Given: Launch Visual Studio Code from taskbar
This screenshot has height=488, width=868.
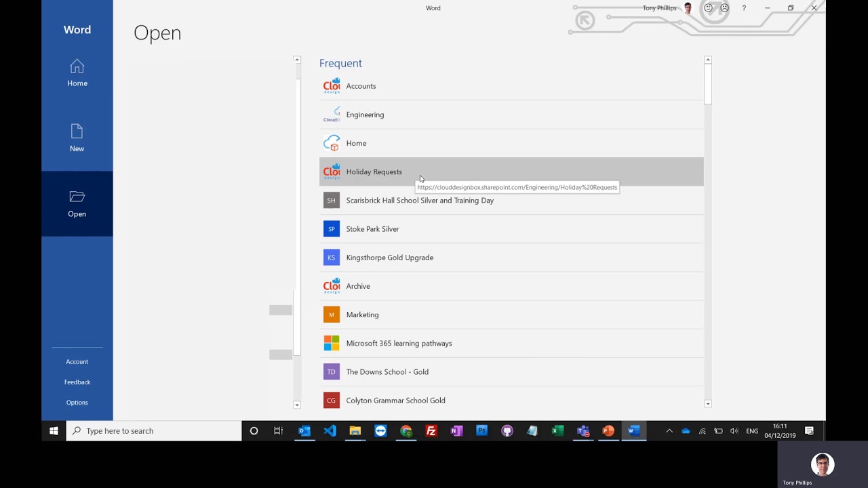Looking at the screenshot, I should click(x=330, y=430).
